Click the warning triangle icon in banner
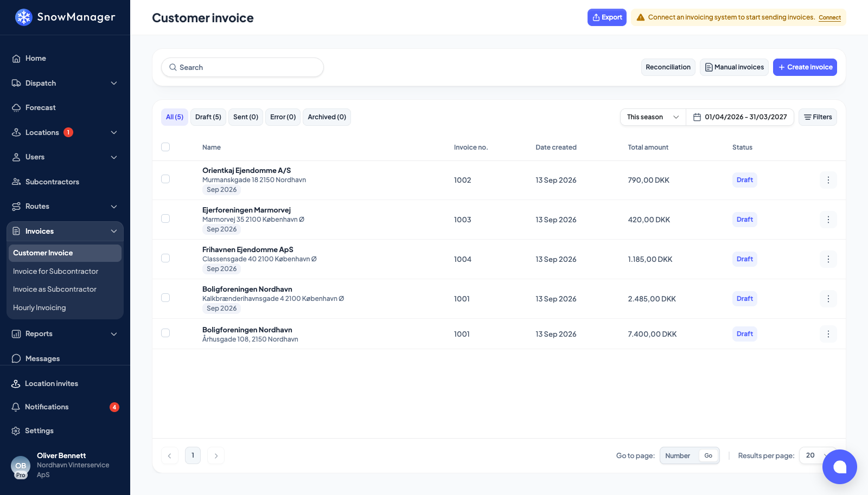The height and width of the screenshot is (495, 868). pos(641,17)
